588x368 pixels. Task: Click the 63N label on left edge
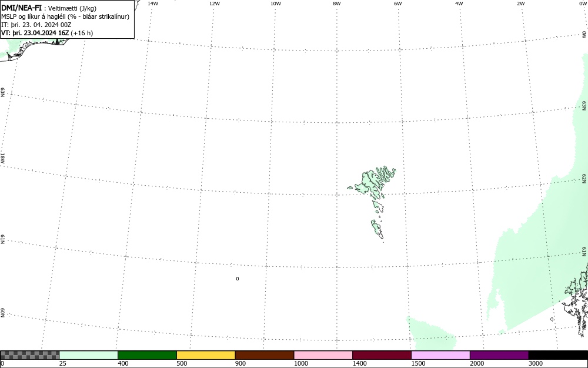pyautogui.click(x=2, y=92)
